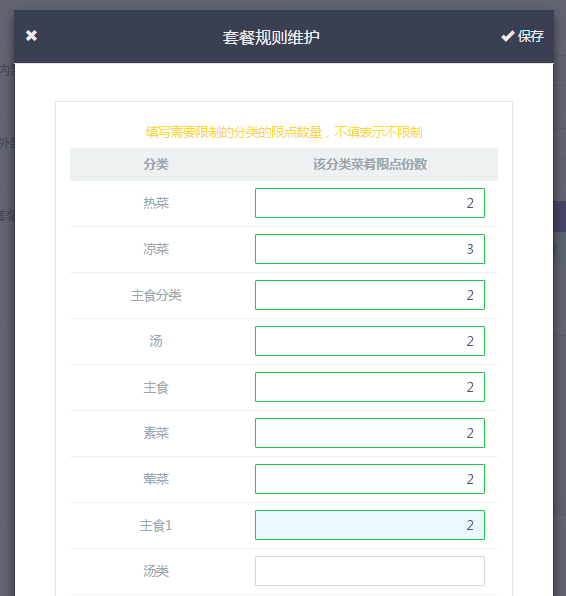Click the 汤类 category label
This screenshot has height=596, width=566.
(156, 571)
